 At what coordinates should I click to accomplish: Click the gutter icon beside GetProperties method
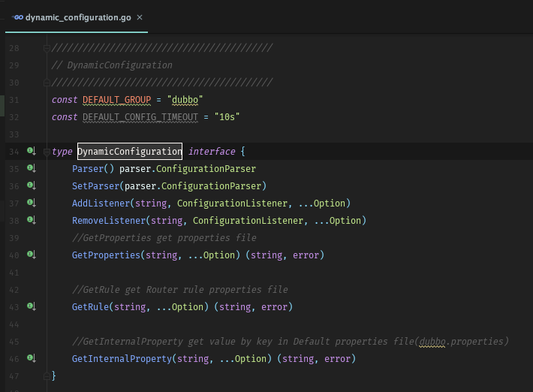point(32,255)
